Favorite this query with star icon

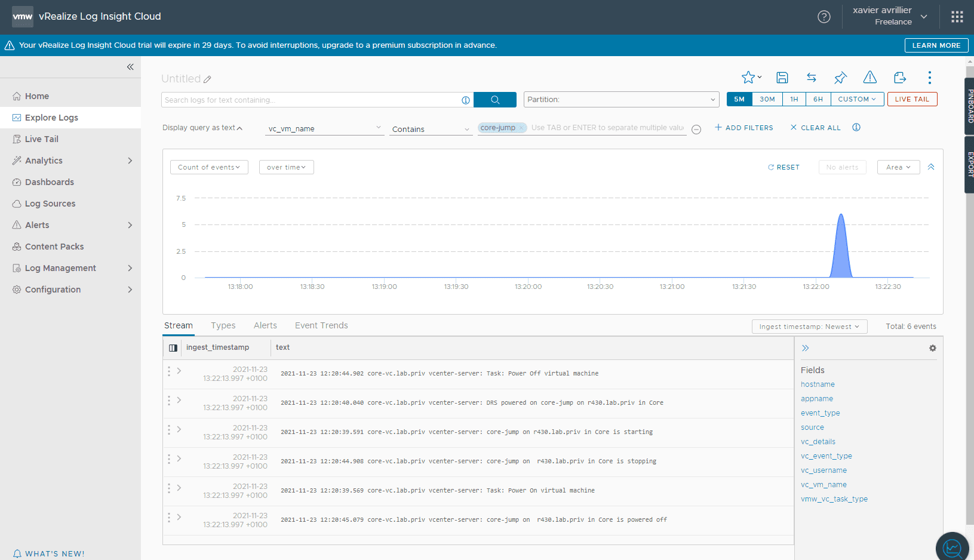click(748, 78)
